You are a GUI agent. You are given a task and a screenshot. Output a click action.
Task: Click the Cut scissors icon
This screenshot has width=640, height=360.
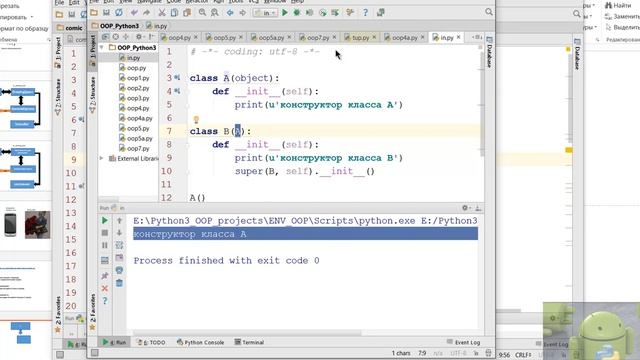[x=162, y=13]
